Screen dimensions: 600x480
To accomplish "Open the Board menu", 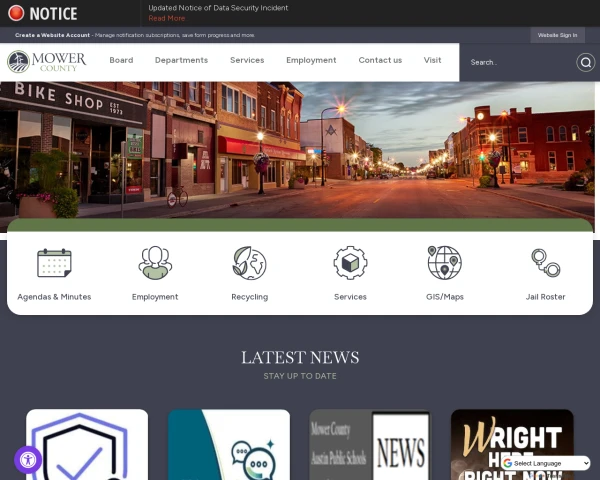I will 121,60.
